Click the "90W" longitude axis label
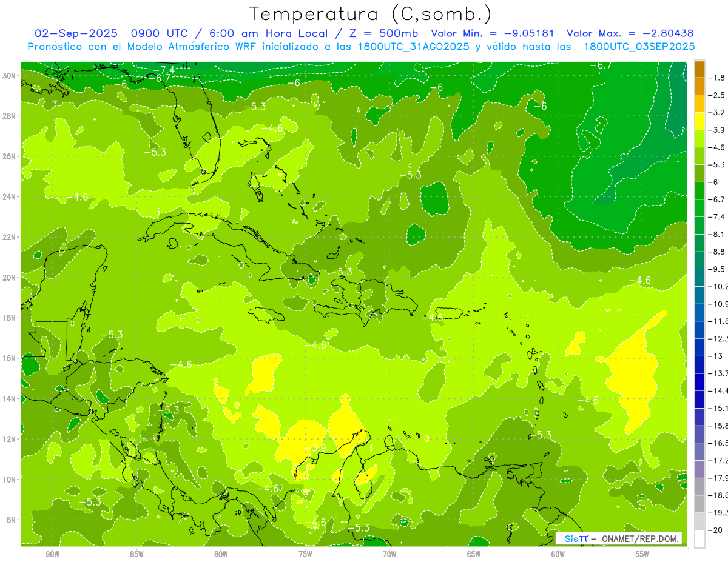728x562 pixels. pyautogui.click(x=53, y=555)
